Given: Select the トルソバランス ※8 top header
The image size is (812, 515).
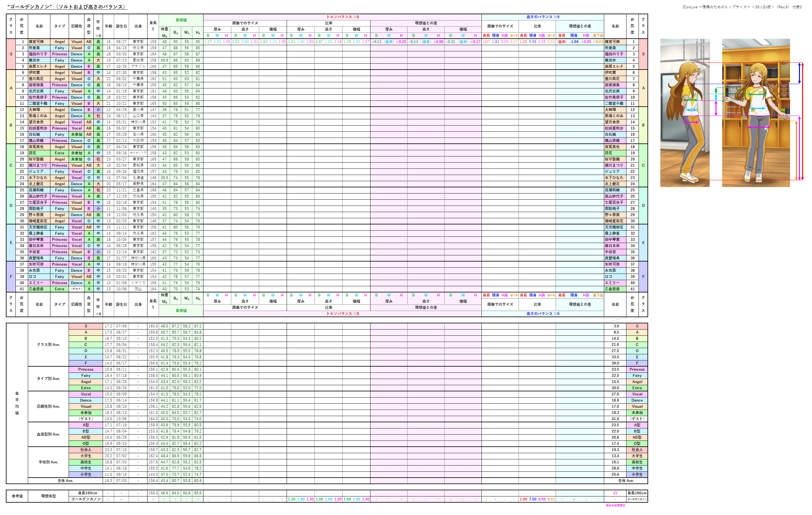Looking at the screenshot, I should tap(342, 16).
